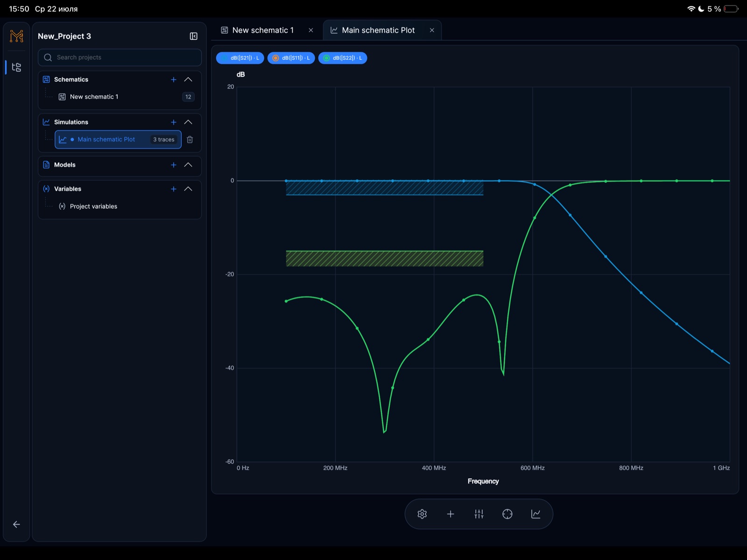Open Project variables tree item
Image resolution: width=747 pixels, height=560 pixels.
coord(93,206)
